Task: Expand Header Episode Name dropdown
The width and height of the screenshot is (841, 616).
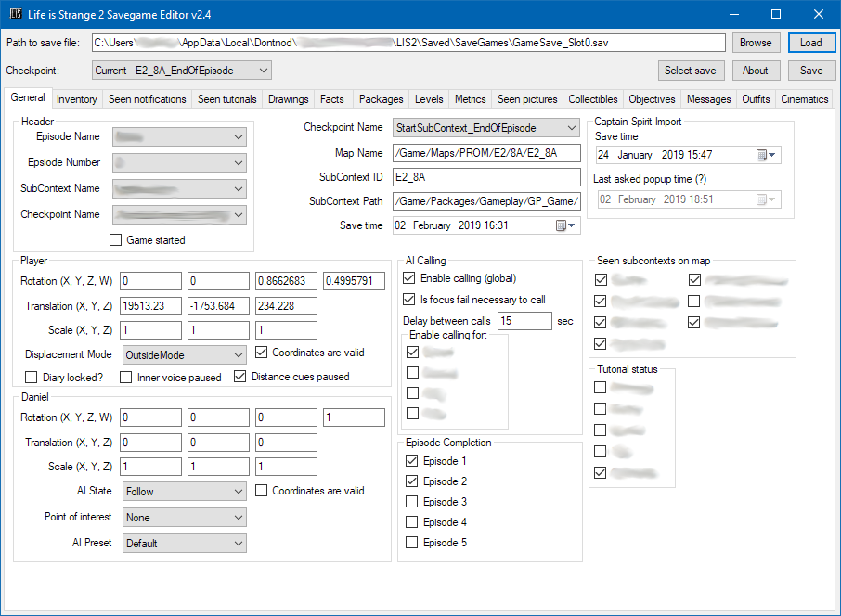Action: pyautogui.click(x=179, y=137)
